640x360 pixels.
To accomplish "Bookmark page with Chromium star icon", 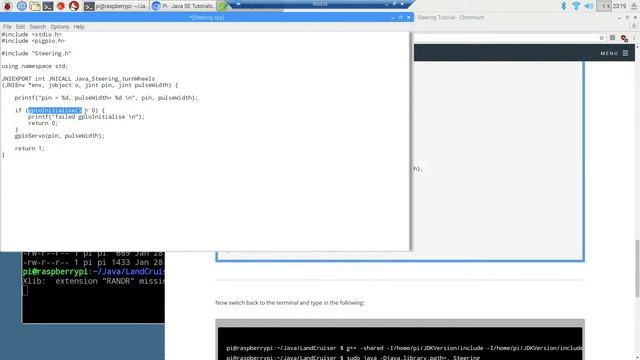I will (x=601, y=38).
